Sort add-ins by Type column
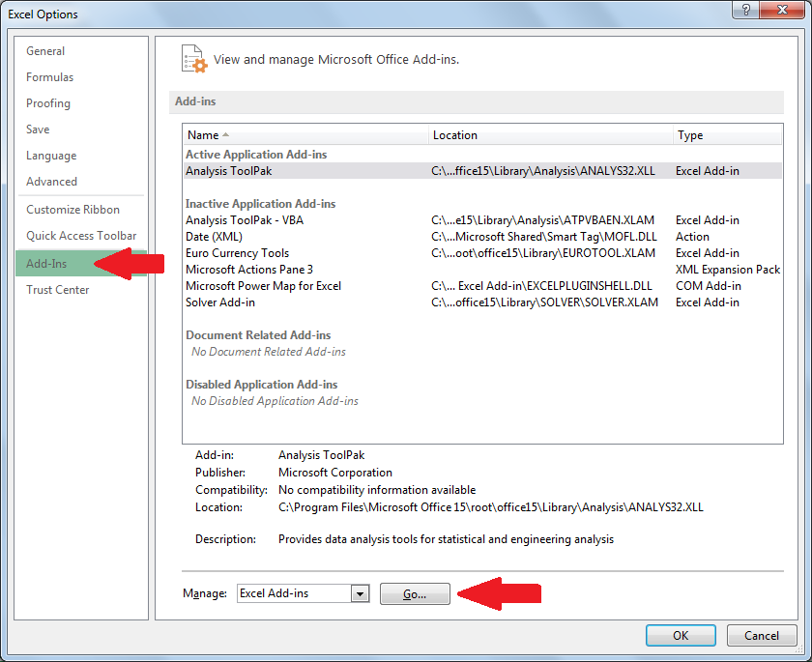 [727, 135]
